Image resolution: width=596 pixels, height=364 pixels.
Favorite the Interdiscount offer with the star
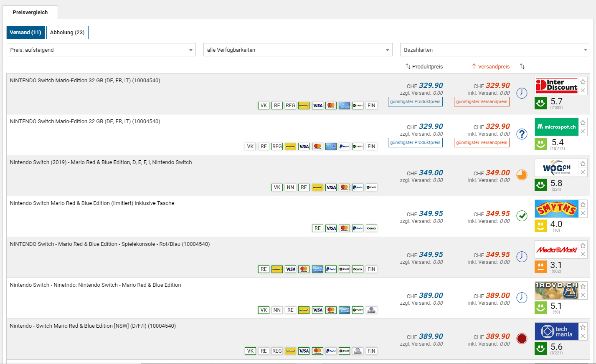(x=583, y=82)
